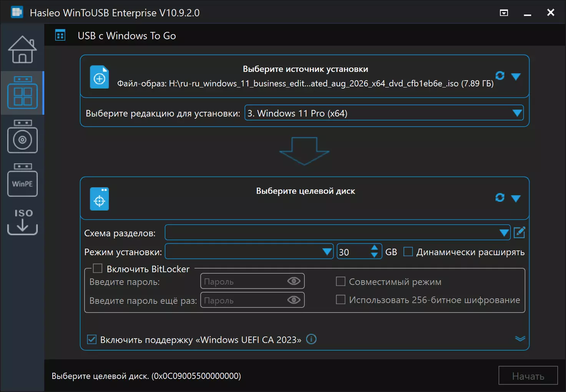Uncheck Windows UEFI CA 2023 support
566x392 pixels.
(92, 339)
